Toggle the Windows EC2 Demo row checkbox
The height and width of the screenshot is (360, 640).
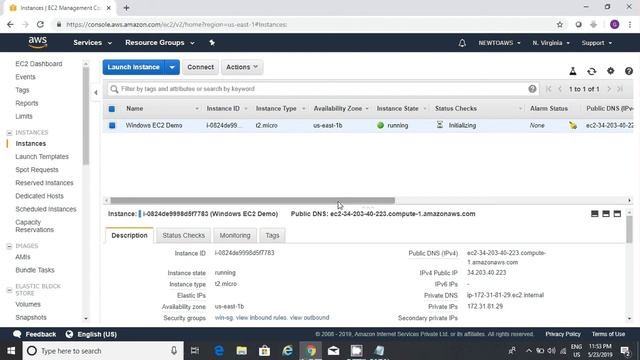(112, 125)
